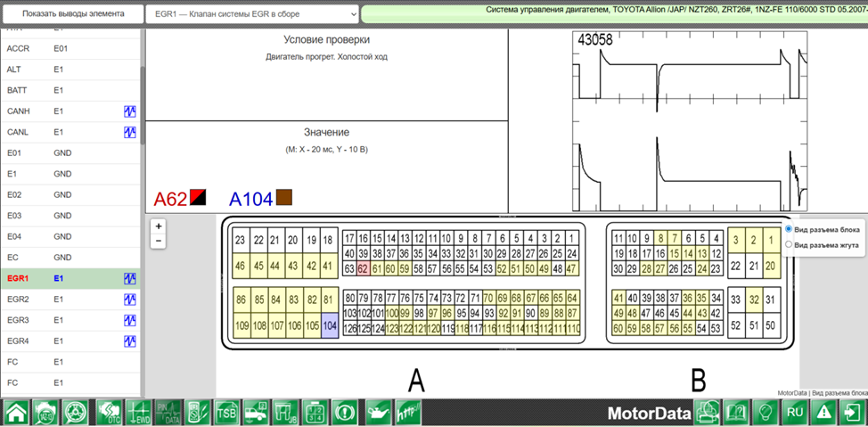Screen dimensions: 868x427
Task: Click the warning triangle icon
Action: 825,413
